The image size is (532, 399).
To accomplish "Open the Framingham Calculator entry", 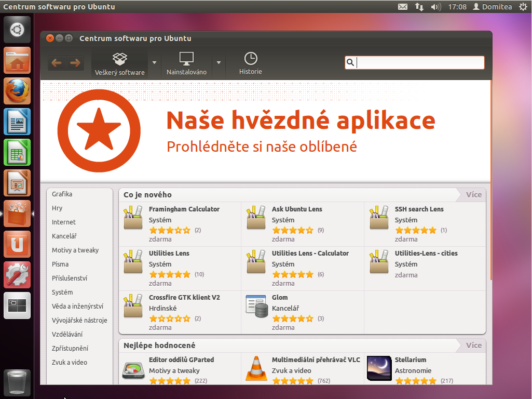I will pyautogui.click(x=184, y=209).
